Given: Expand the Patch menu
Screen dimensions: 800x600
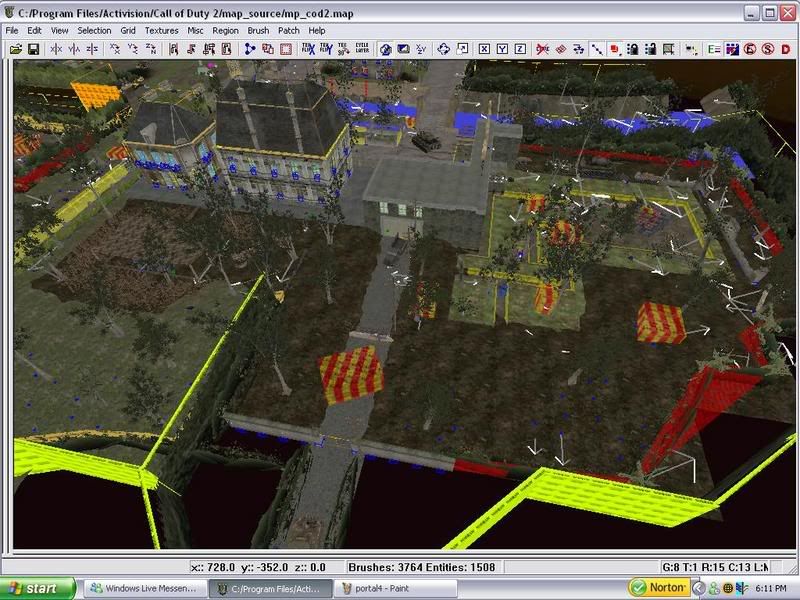Looking at the screenshot, I should pos(289,31).
